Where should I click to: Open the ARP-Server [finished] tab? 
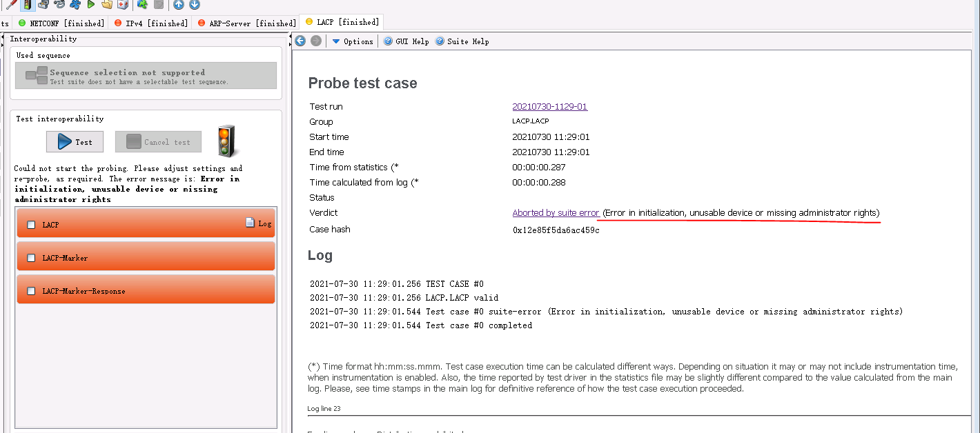point(246,23)
